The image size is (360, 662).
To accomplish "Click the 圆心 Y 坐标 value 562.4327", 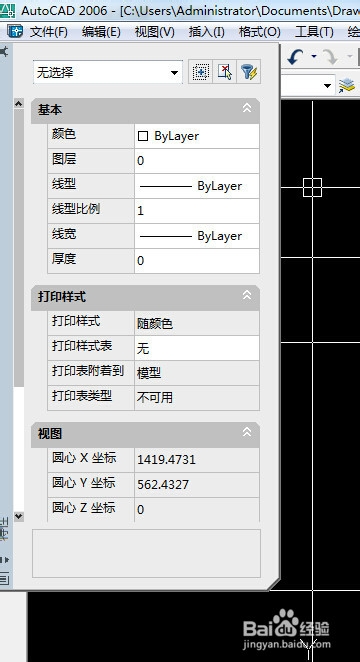I will (197, 485).
